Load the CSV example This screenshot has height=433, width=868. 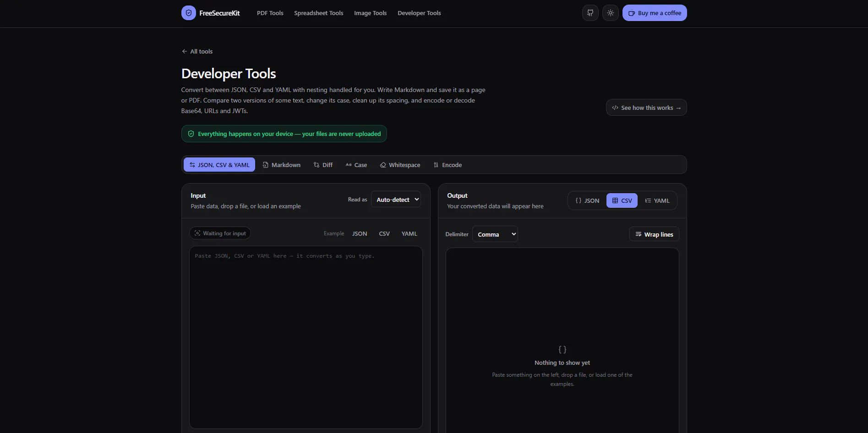pyautogui.click(x=384, y=233)
